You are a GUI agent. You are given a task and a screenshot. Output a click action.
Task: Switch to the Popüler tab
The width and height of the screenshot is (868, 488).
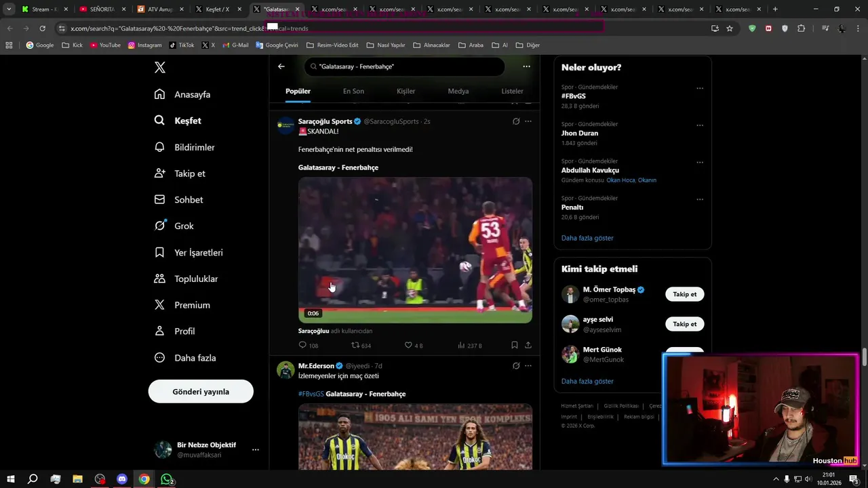point(298,91)
